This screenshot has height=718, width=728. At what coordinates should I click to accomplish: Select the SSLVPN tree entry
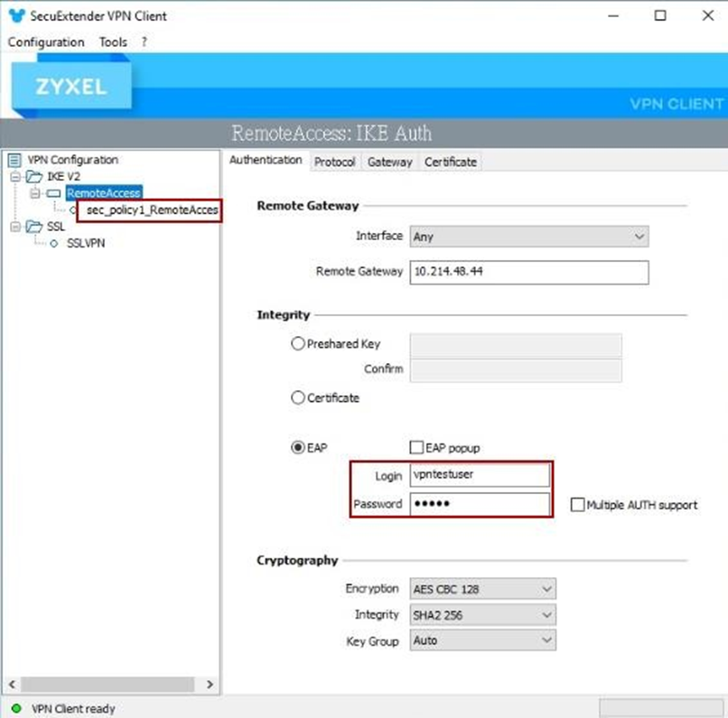[86, 243]
